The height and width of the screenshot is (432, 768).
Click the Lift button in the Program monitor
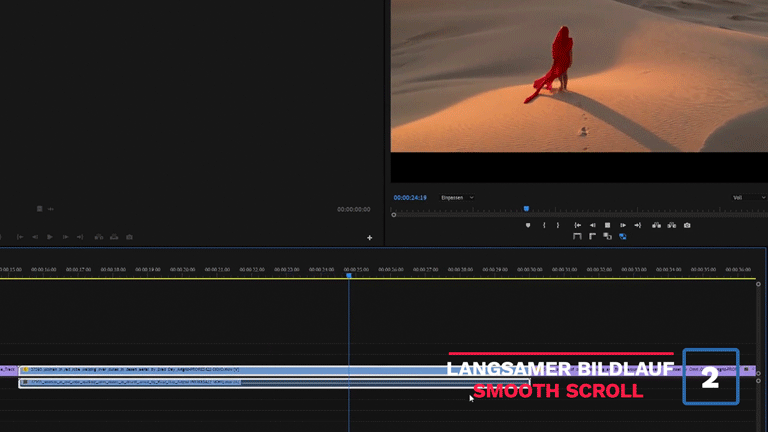click(x=656, y=225)
